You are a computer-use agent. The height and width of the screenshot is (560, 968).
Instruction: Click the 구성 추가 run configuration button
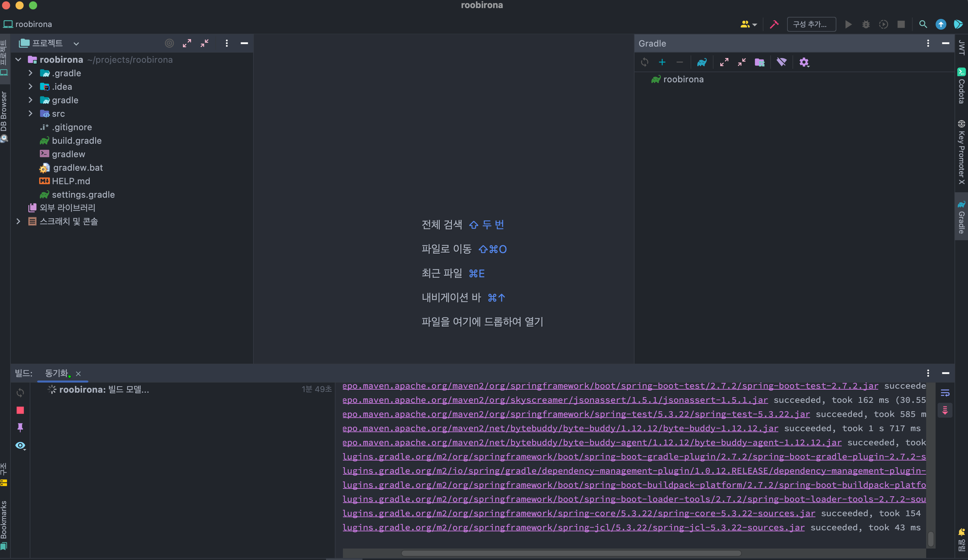pos(811,24)
